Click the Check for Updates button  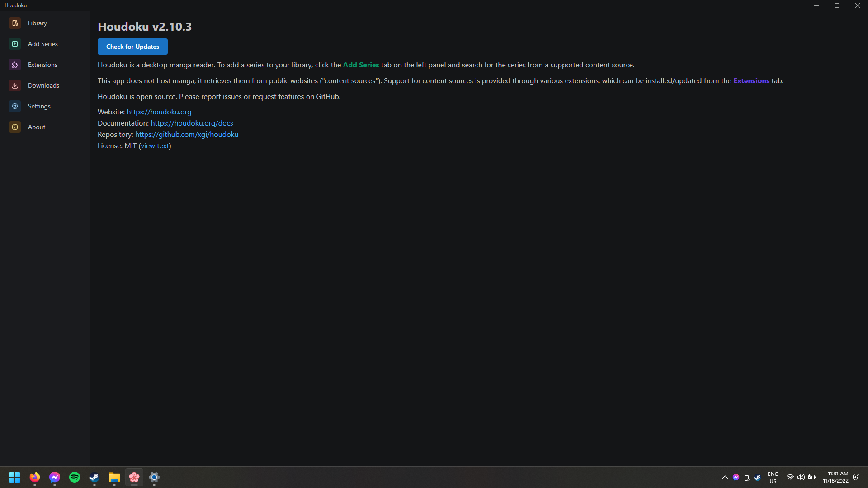coord(132,47)
